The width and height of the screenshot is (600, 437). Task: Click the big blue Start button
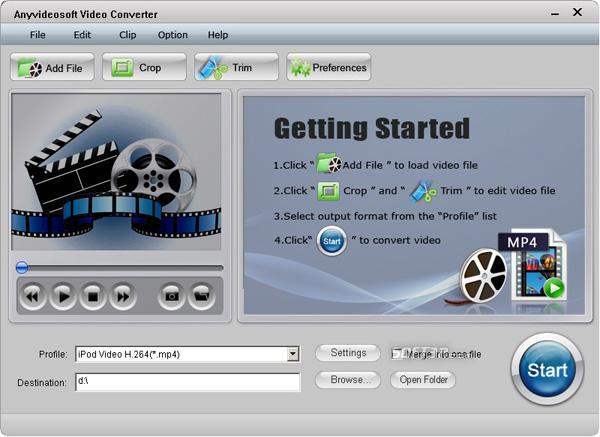coord(548,369)
